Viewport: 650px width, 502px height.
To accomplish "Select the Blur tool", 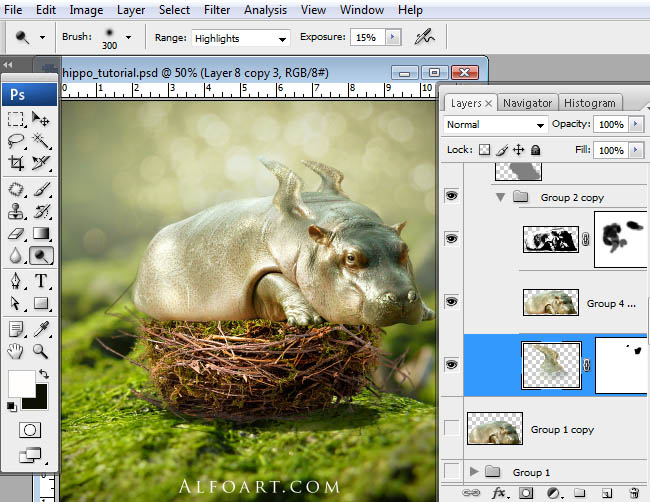I will (16, 255).
